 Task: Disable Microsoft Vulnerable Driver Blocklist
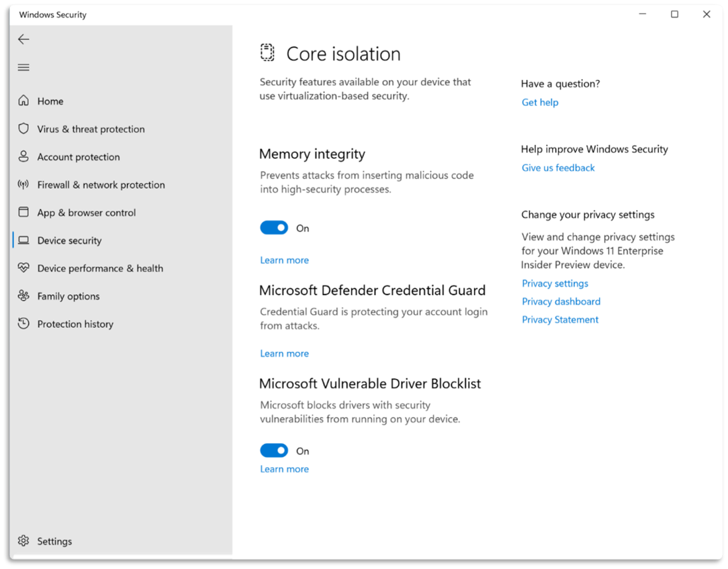click(x=274, y=450)
